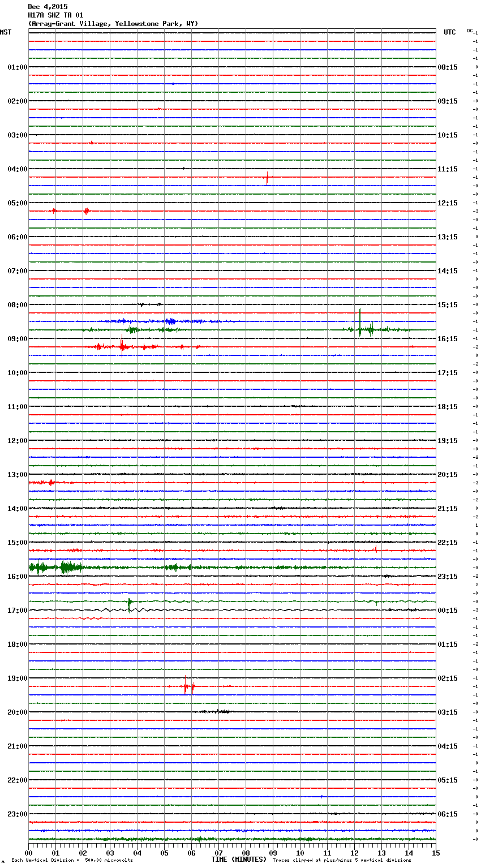Click the '10' minute tick on the bottom axis
Viewport: 481px width, 868px height.
click(300, 853)
